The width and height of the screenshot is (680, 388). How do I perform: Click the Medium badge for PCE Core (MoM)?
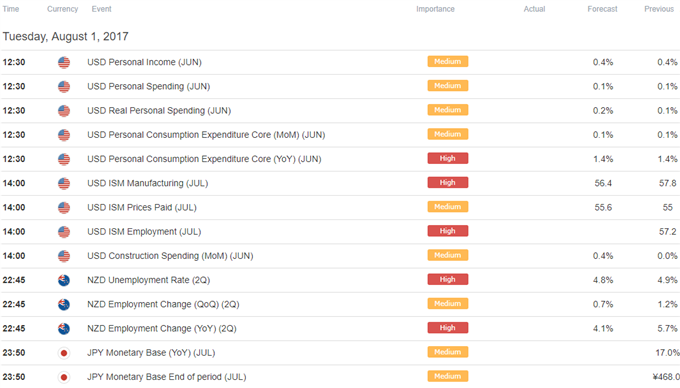coord(448,134)
